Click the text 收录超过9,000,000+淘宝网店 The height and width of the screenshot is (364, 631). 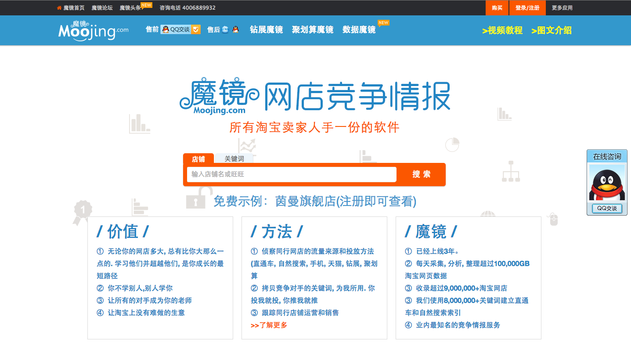tap(462, 288)
